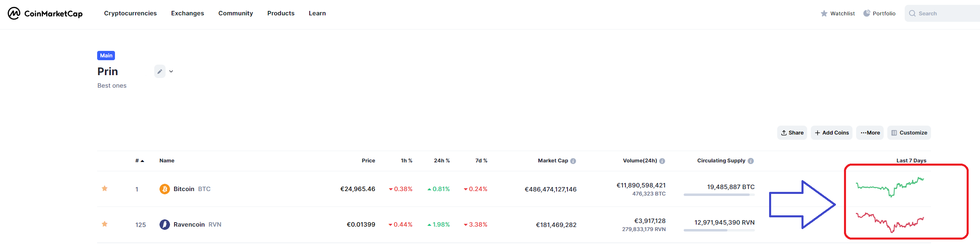Click the Ravencoin coin logo
The height and width of the screenshot is (244, 980).
tap(165, 225)
